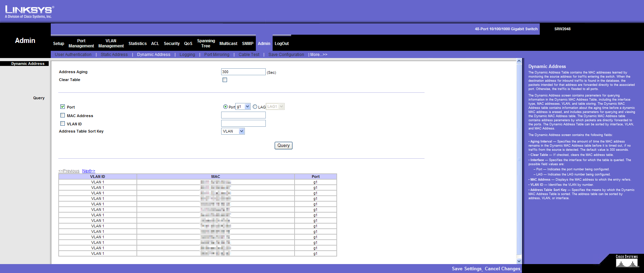Expand the More...>> submenu link

pyautogui.click(x=319, y=55)
